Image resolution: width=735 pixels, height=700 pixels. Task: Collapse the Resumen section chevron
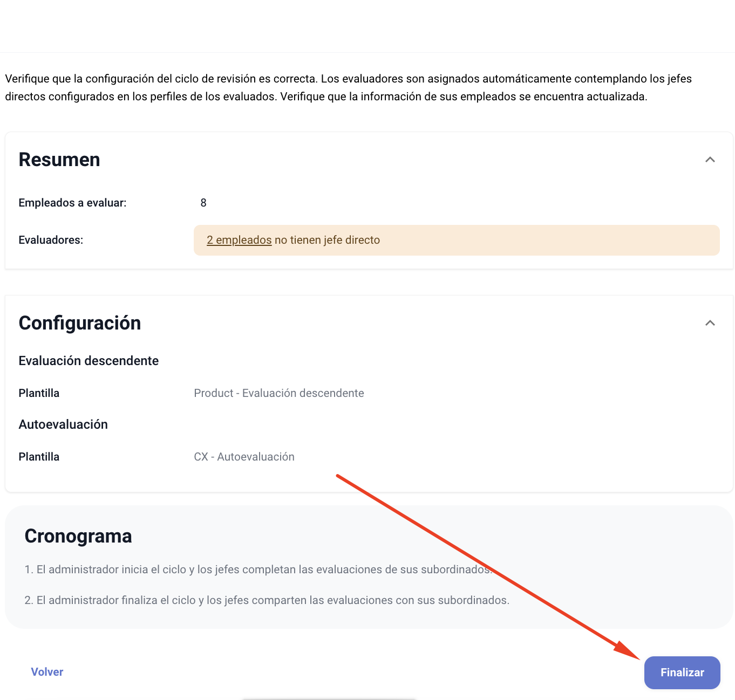(x=710, y=160)
